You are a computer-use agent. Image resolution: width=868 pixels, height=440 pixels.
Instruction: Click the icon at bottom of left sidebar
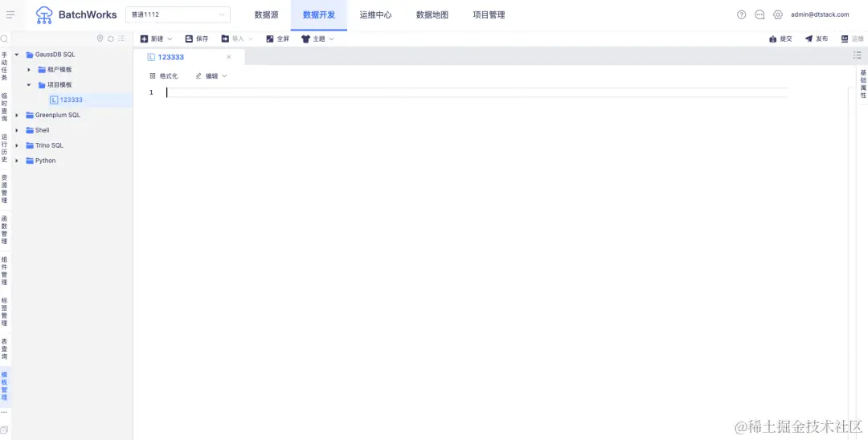point(4,430)
